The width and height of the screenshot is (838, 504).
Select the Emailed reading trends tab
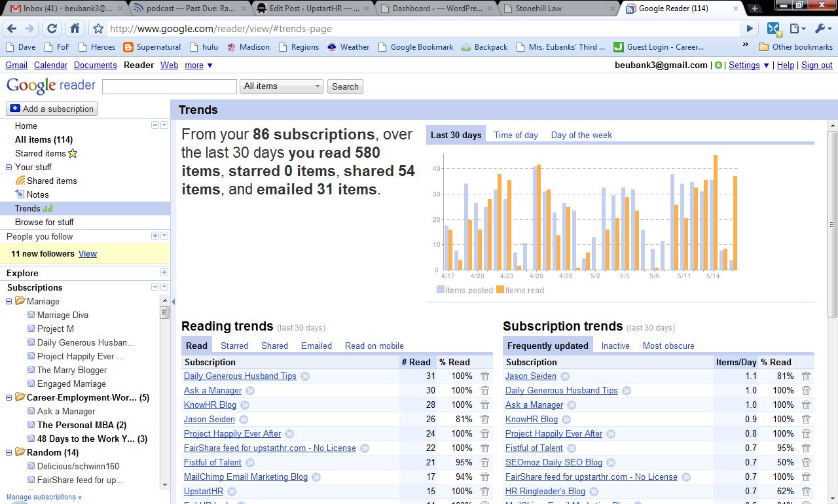pyautogui.click(x=316, y=346)
